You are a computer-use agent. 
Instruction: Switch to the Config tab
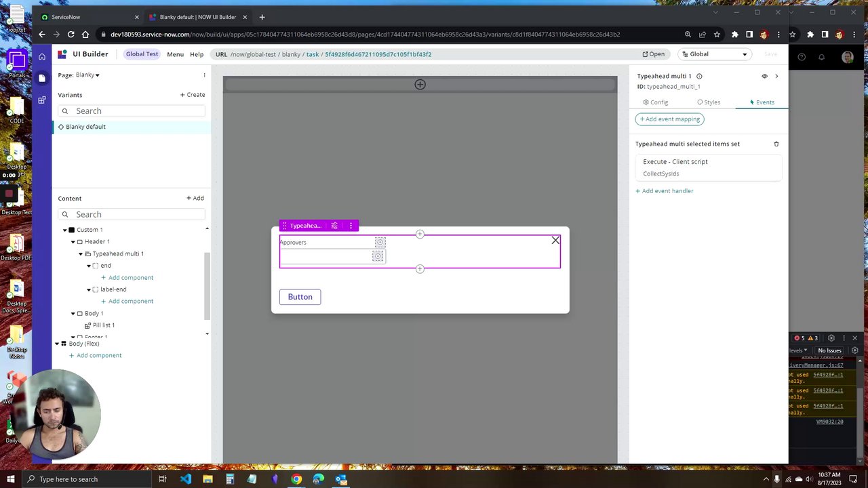pyautogui.click(x=656, y=102)
